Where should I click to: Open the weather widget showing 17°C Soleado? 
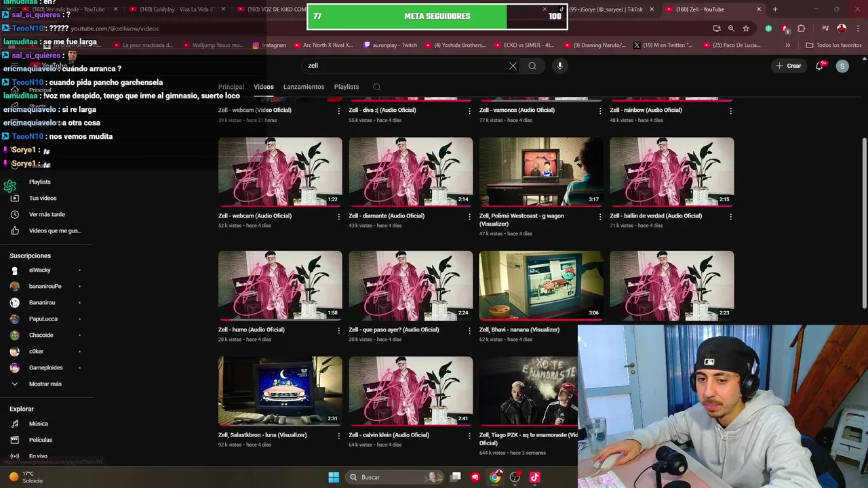click(x=27, y=477)
